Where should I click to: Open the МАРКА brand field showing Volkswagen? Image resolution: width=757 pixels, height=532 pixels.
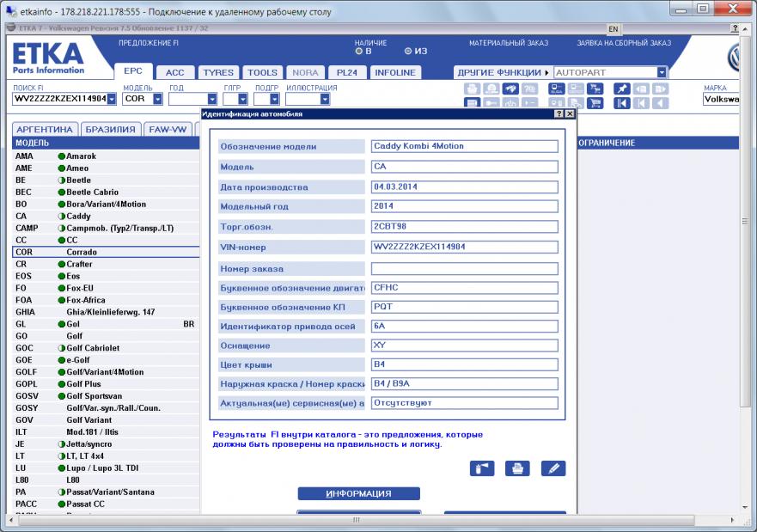click(721, 99)
